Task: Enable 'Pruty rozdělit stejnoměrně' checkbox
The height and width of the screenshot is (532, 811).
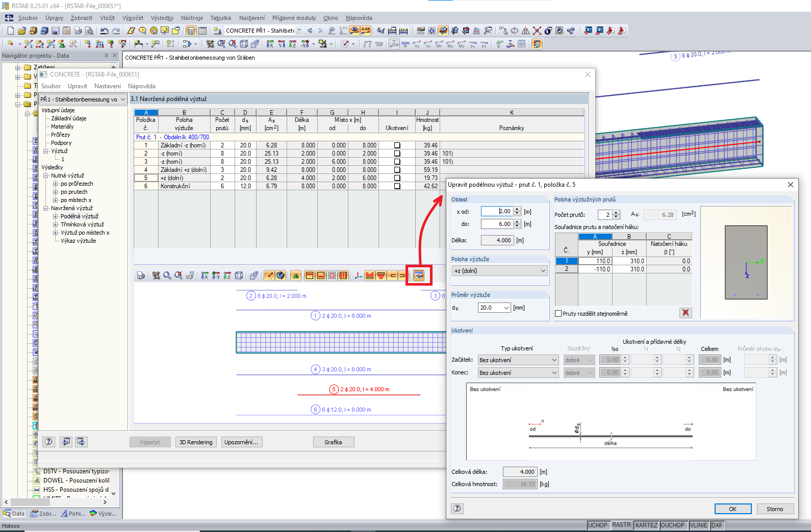Action: point(558,314)
